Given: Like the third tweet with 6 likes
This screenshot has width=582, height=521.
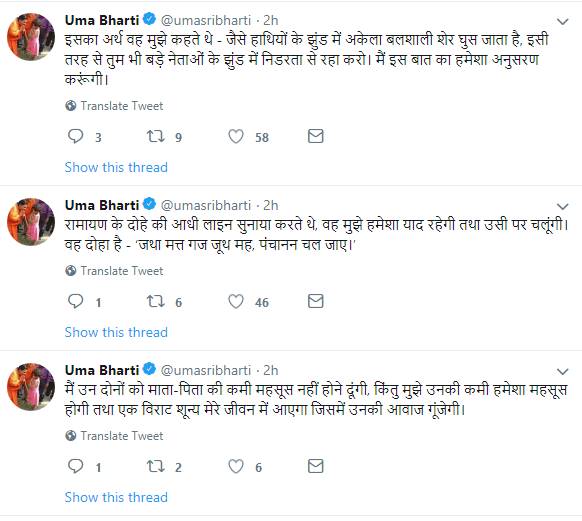Looking at the screenshot, I should (x=236, y=466).
